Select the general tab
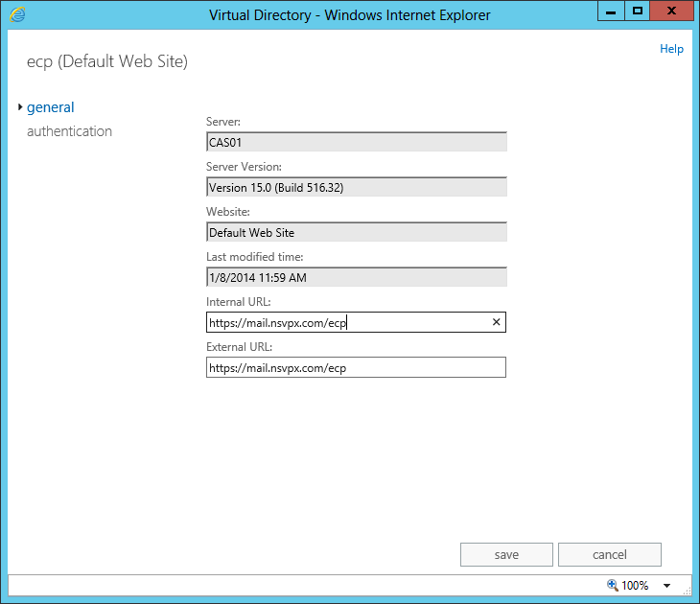The width and height of the screenshot is (700, 604). 51,107
